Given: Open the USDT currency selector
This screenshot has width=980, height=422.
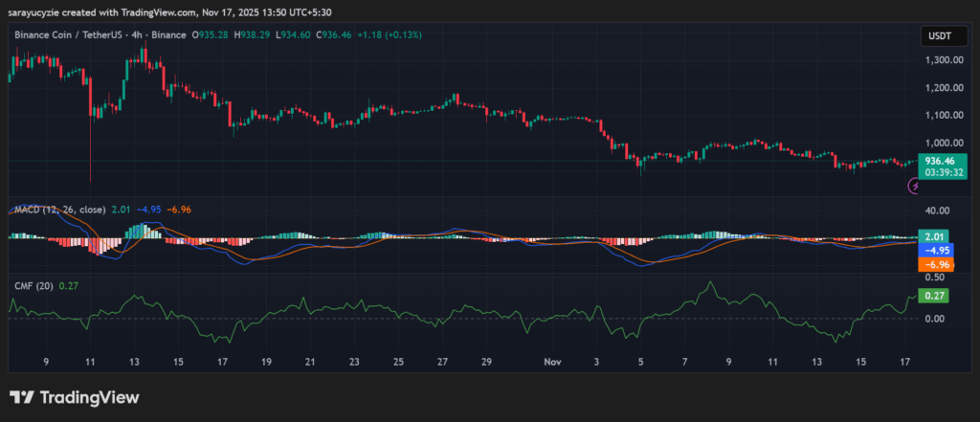Looking at the screenshot, I should pos(936,36).
